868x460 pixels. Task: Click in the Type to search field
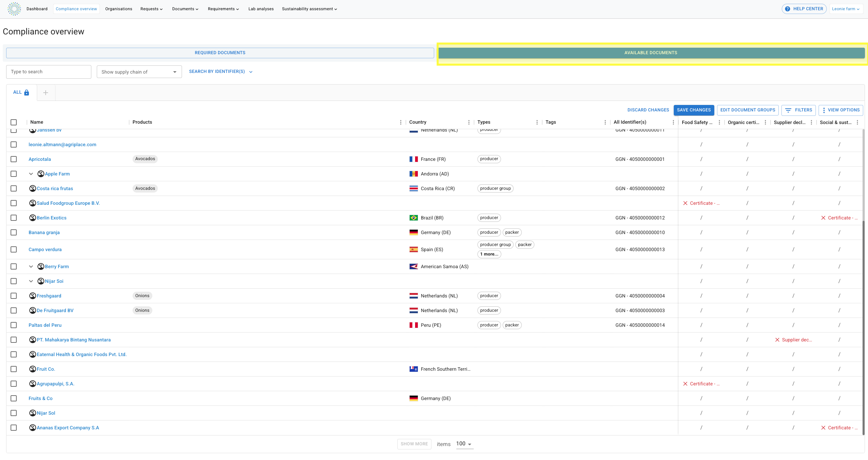coord(49,72)
